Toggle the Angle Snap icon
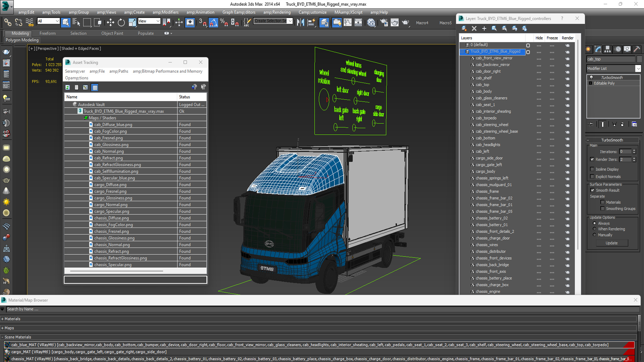The image size is (644, 362). click(213, 22)
